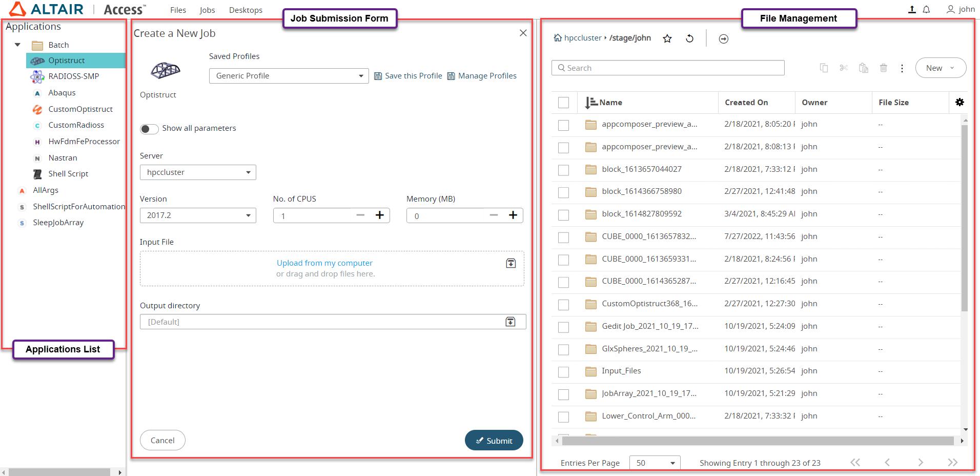Check the block_1614827809592 folder checkbox
This screenshot has width=980, height=476.
[564, 215]
